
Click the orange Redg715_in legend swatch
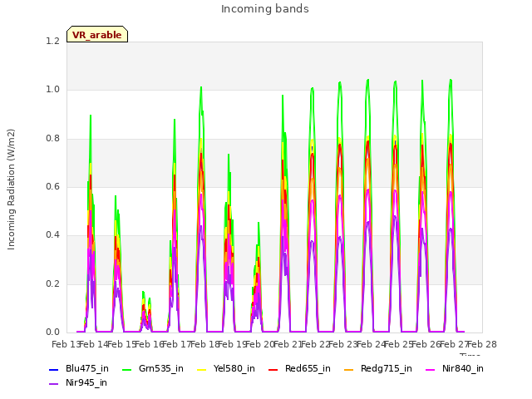[349, 369]
